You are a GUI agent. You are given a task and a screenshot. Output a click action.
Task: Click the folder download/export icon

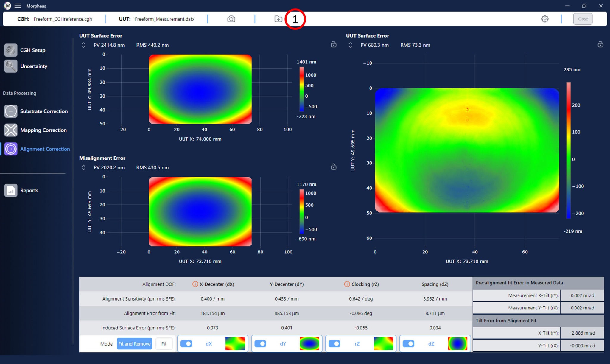tap(278, 19)
